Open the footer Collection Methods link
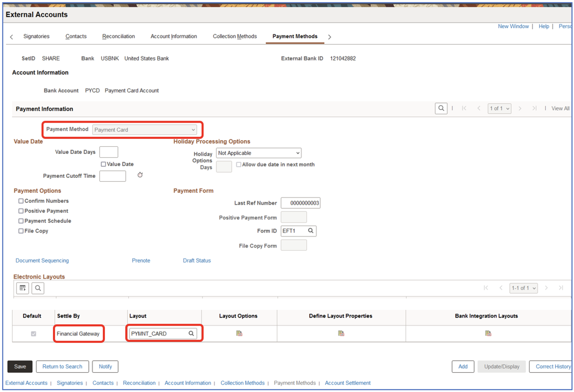574x392 pixels. point(242,383)
